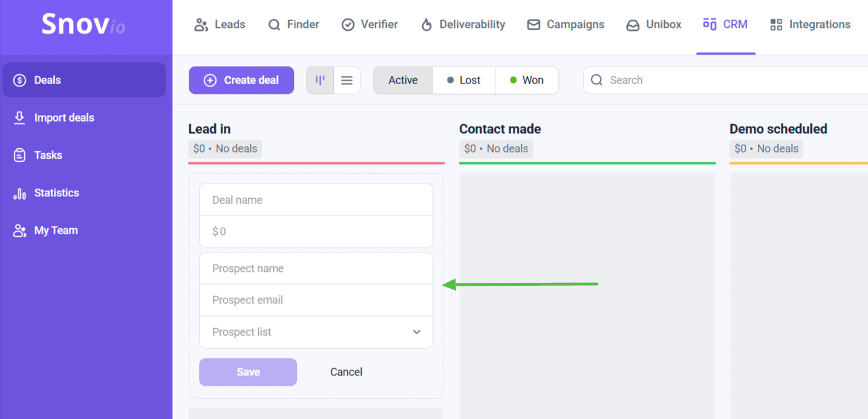Viewport: 868px width, 419px height.
Task: Open the Campaigns tab
Action: (x=566, y=24)
